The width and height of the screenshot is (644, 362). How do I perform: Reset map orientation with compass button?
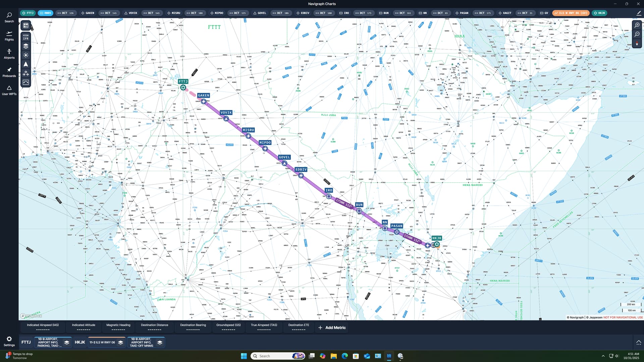(637, 44)
